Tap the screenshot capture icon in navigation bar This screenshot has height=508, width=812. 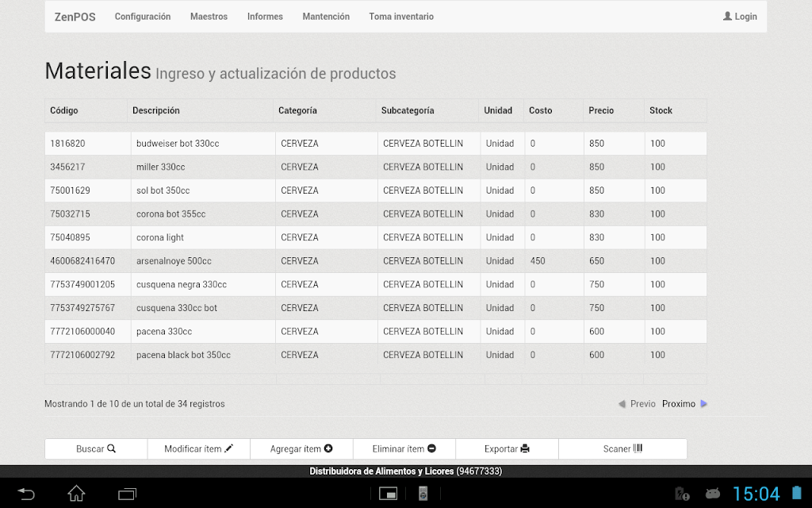pos(388,494)
